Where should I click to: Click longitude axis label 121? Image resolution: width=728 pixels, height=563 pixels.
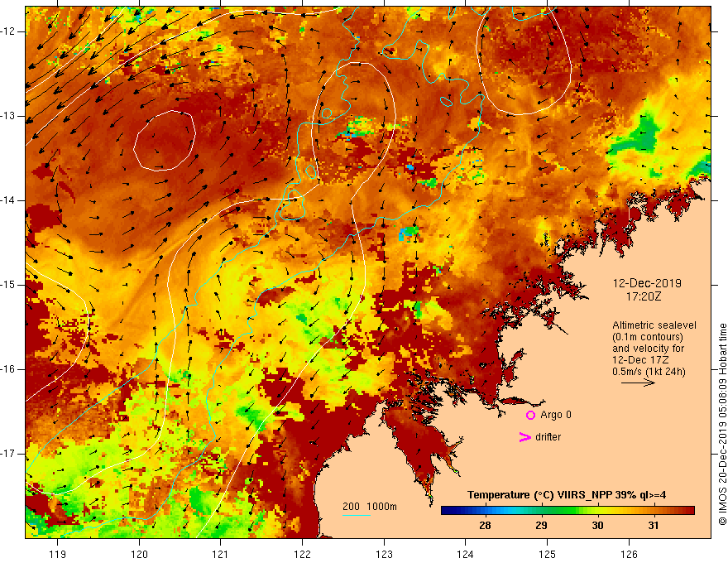pos(221,554)
